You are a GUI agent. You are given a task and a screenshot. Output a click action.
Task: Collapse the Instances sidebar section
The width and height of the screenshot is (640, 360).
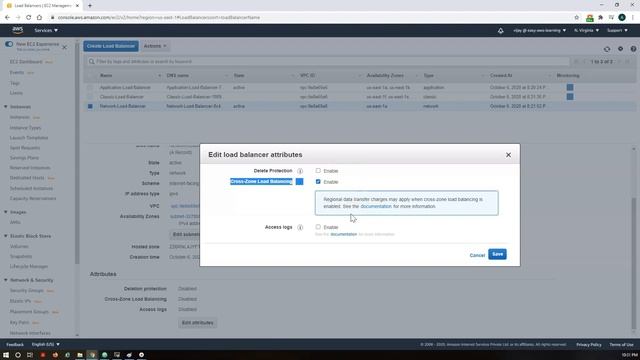pos(6,107)
